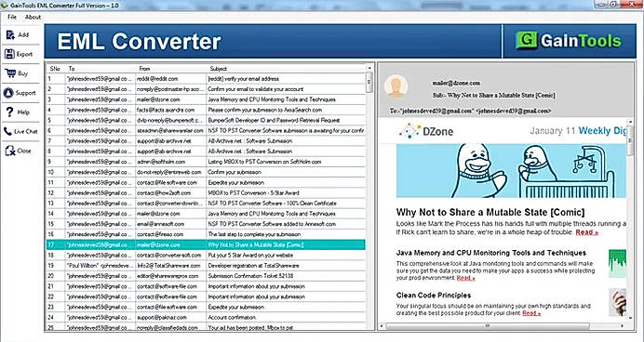Click Read link under Java Memory article

[x=465, y=278]
